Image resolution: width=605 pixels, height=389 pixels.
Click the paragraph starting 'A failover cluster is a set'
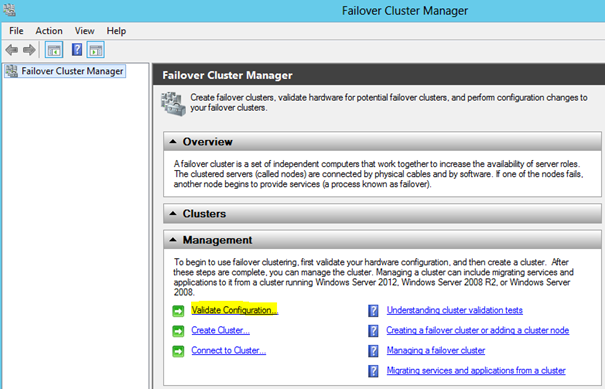(x=378, y=174)
